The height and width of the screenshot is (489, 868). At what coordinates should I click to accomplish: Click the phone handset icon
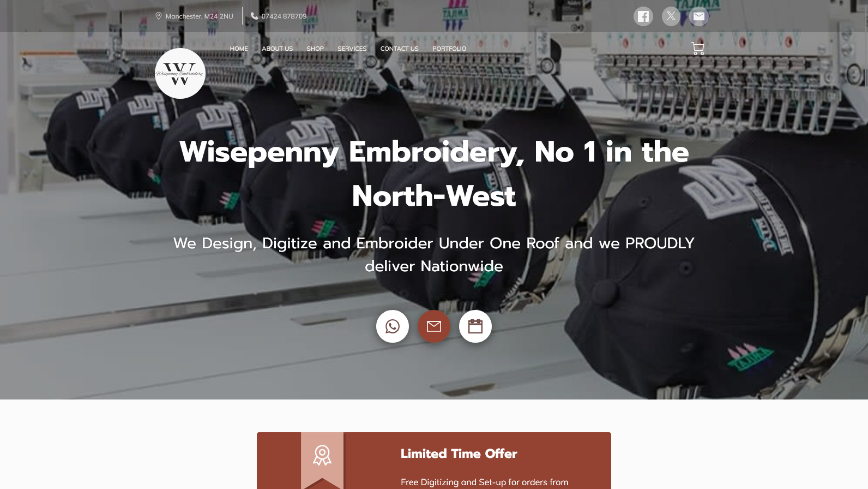coord(254,16)
